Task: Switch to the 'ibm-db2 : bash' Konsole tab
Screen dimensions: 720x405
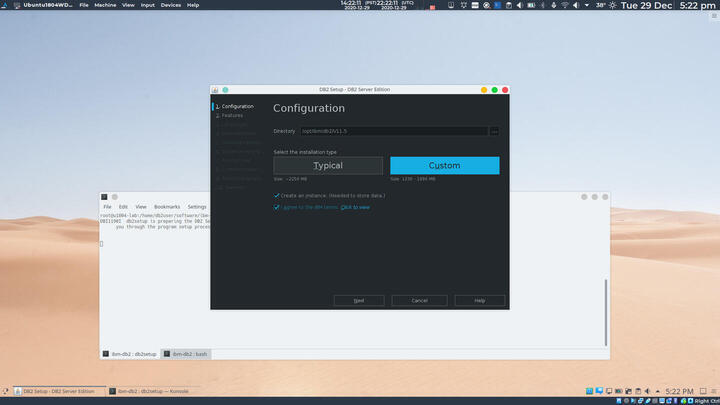Action: 186,354
